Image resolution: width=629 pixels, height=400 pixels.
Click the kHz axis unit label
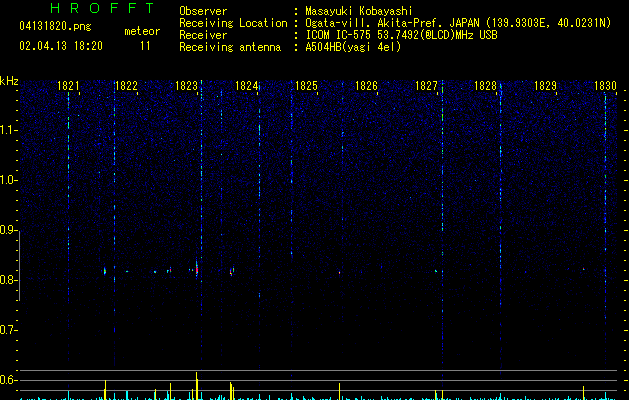(x=9, y=81)
